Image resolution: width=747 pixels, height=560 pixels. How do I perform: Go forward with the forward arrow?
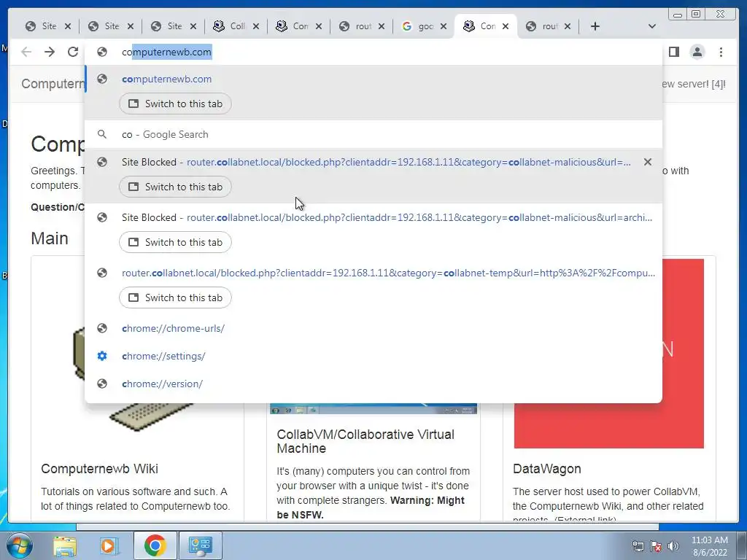pos(50,52)
